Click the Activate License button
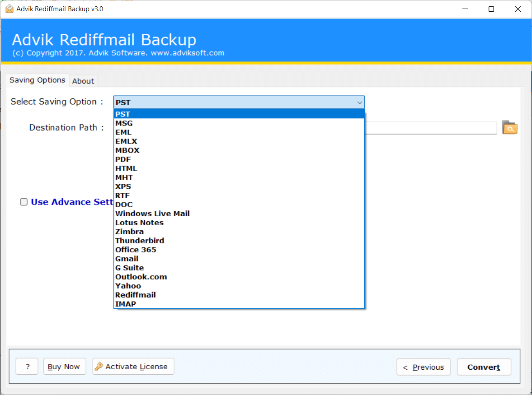 pyautogui.click(x=133, y=366)
